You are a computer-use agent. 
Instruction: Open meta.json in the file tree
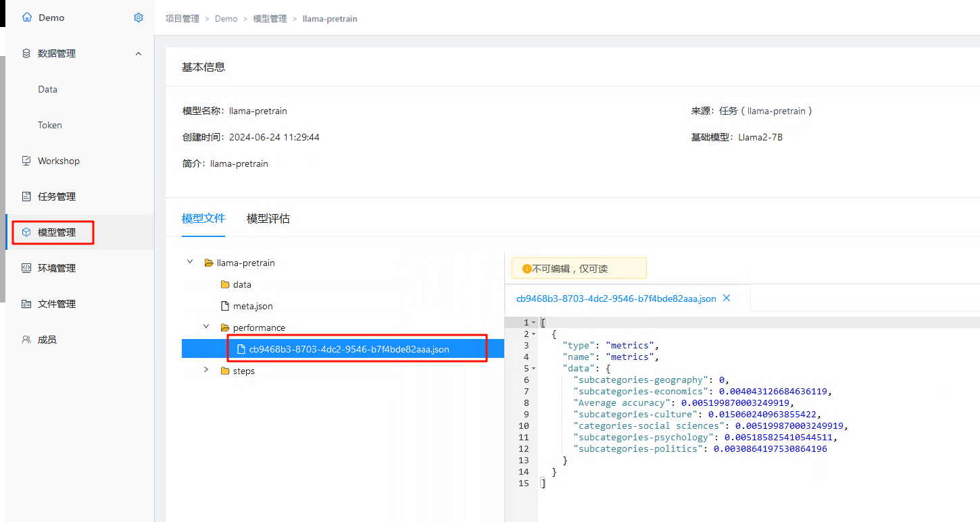coord(252,306)
